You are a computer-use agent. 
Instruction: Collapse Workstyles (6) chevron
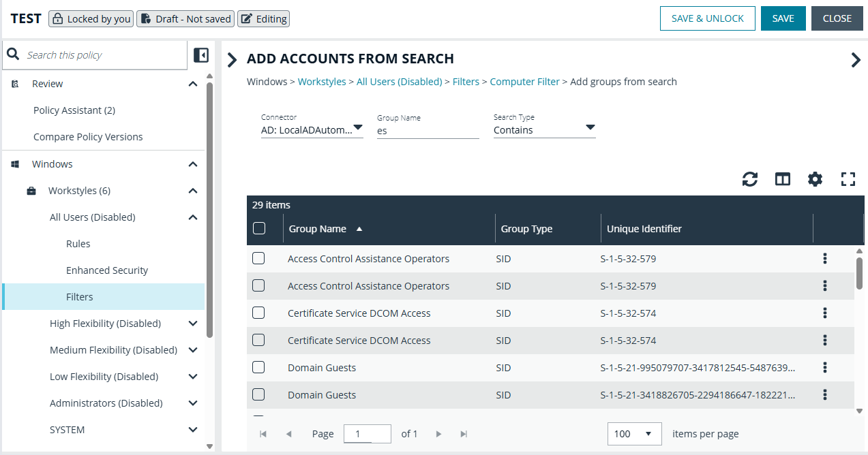[193, 191]
